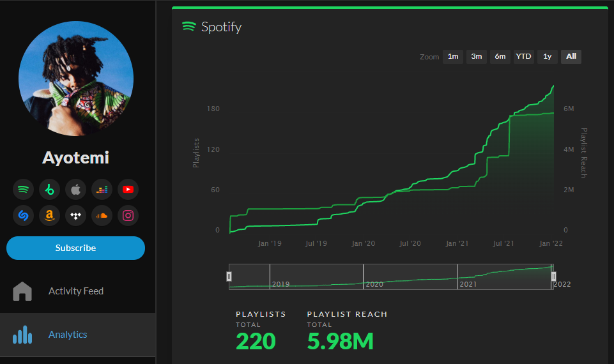The image size is (614, 364).
Task: Click the artist name Ayotemi
Action: click(75, 157)
